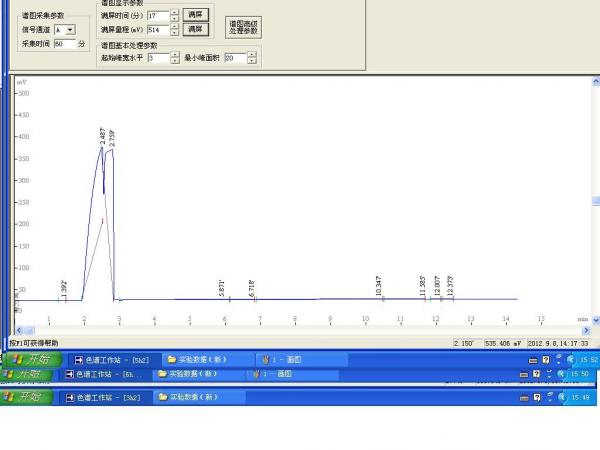Select the 2.487 peak label
Viewport: 600px width, 450px height.
pyautogui.click(x=102, y=136)
